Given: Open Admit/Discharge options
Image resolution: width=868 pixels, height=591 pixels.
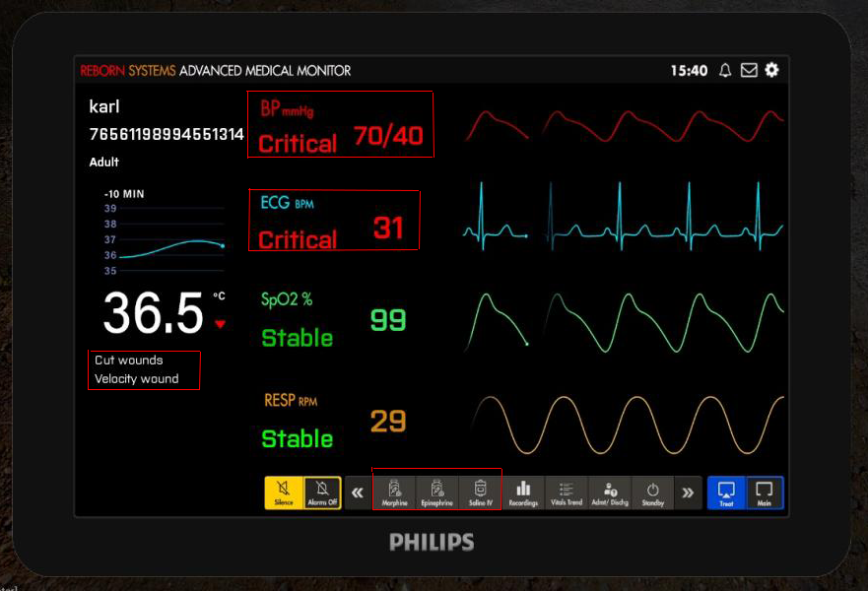Looking at the screenshot, I should click(611, 492).
